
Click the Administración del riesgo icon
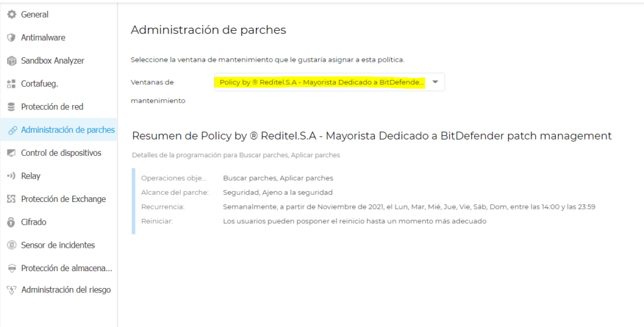pos(11,290)
